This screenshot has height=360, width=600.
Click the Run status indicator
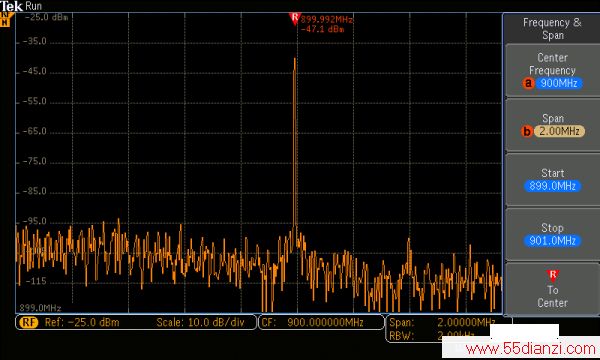pyautogui.click(x=33, y=6)
